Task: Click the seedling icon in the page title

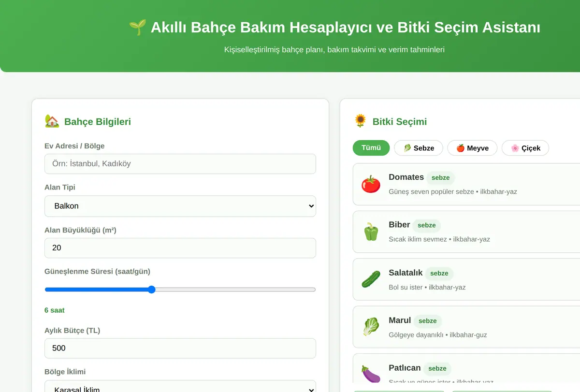Action: pos(137,28)
